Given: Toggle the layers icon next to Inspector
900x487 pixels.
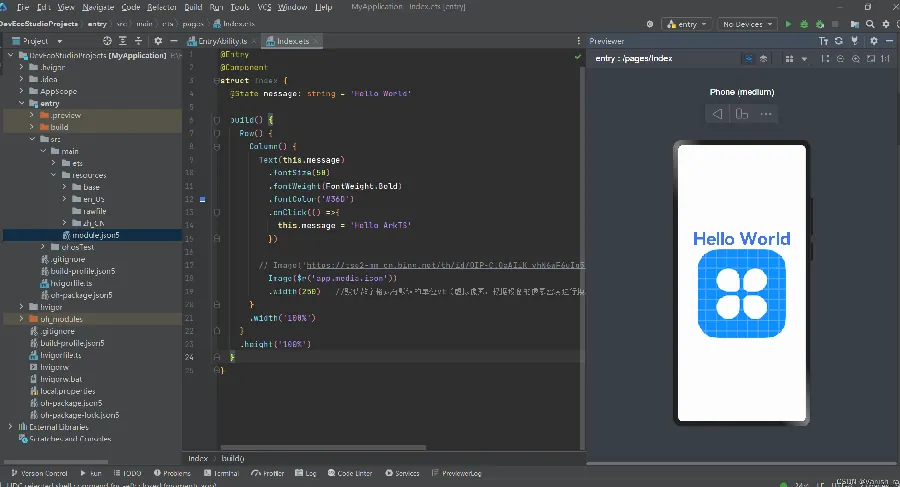Looking at the screenshot, I should [763, 59].
